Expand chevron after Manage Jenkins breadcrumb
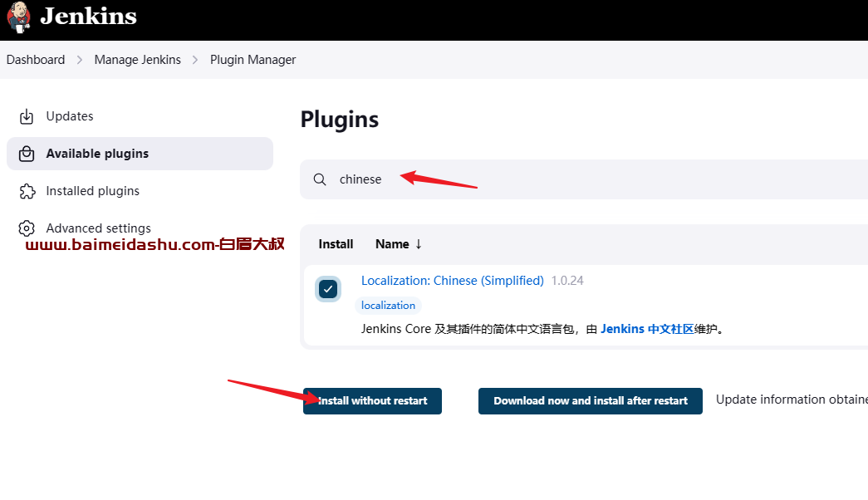This screenshot has height=500, width=868. pyautogui.click(x=195, y=60)
